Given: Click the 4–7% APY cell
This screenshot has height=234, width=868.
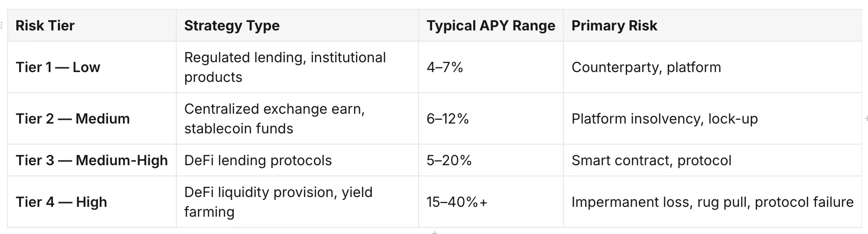Looking at the screenshot, I should 491,67.
